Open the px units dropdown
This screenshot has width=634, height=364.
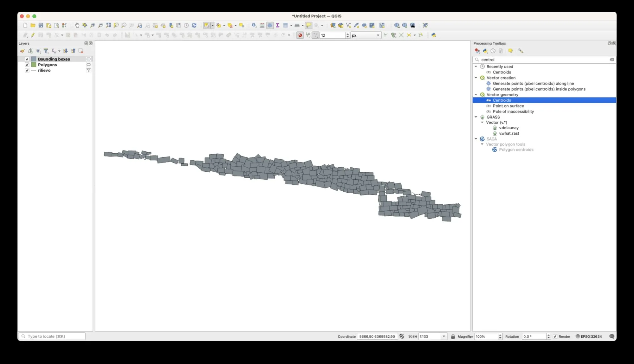[x=378, y=35]
